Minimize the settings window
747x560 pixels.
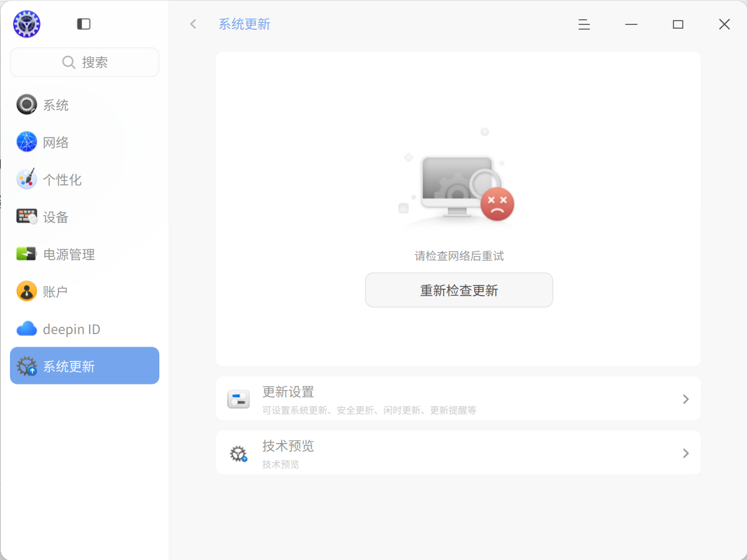click(x=631, y=24)
